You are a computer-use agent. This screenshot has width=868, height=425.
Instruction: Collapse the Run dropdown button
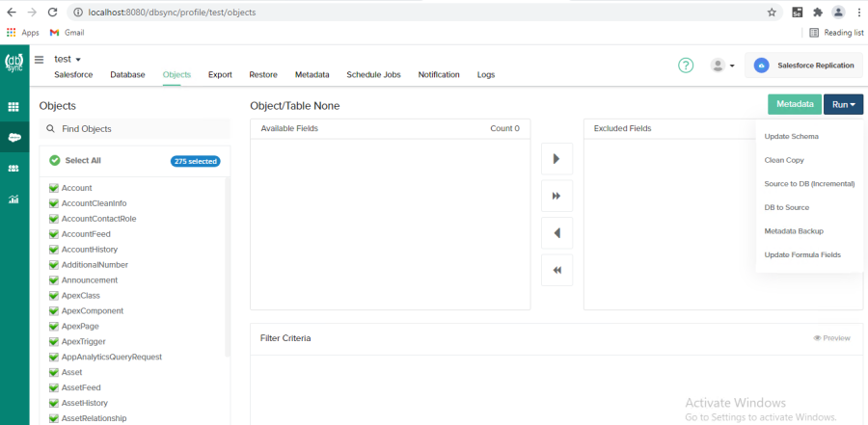[843, 104]
